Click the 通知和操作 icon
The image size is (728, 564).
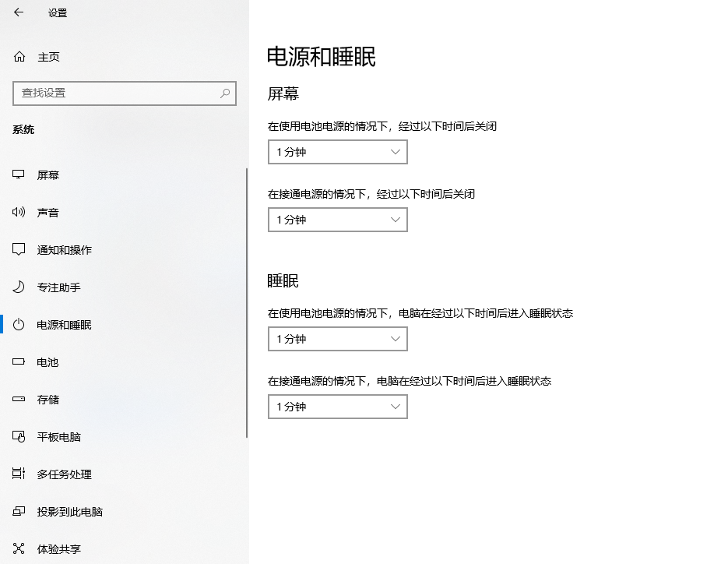tap(18, 249)
